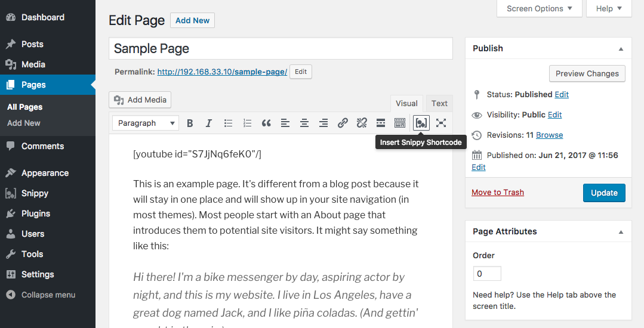Image resolution: width=644 pixels, height=328 pixels.
Task: Switch to the Text editor tab
Action: tap(439, 103)
